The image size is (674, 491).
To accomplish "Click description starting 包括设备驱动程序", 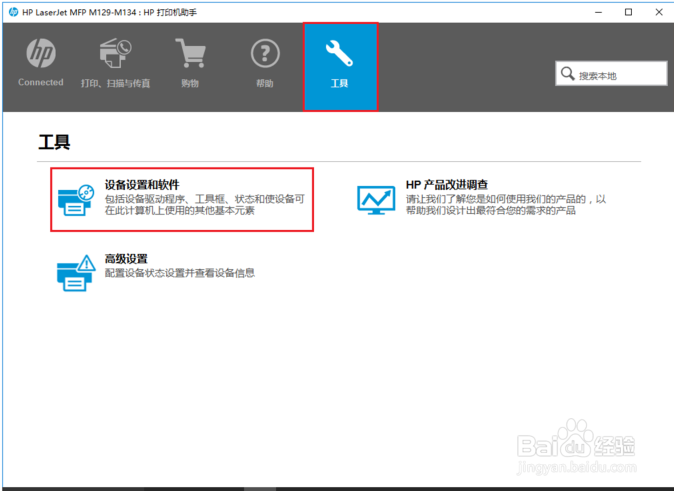I will click(x=205, y=205).
